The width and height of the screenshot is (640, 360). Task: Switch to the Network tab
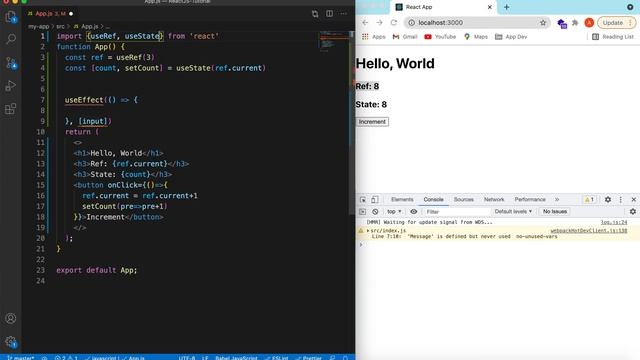[x=494, y=200]
